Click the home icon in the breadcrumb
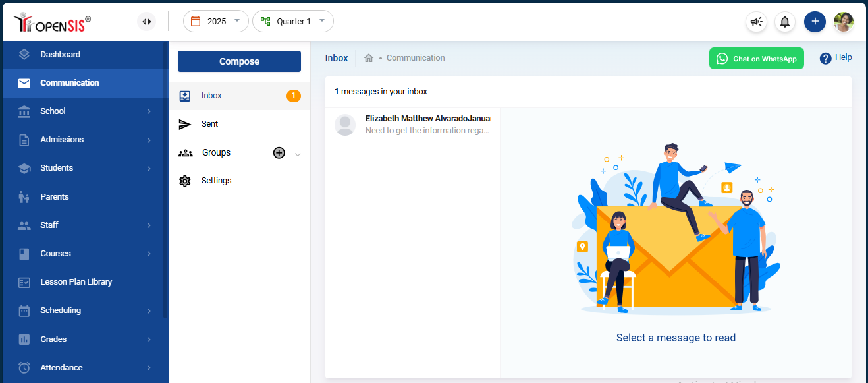Viewport: 868px width, 383px height. [x=368, y=58]
